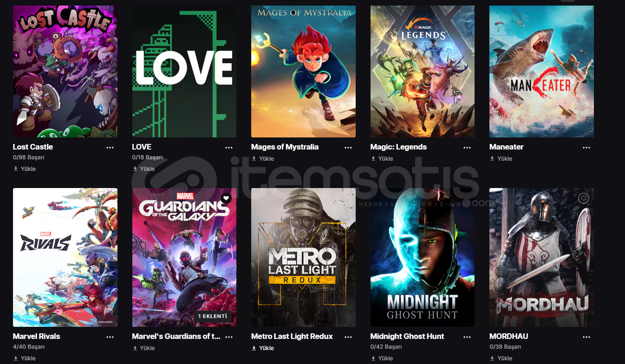Viewport: 625px width, 364px height.
Task: Toggle the favorite heart on the MORDHAU cover
Action: 584,198
